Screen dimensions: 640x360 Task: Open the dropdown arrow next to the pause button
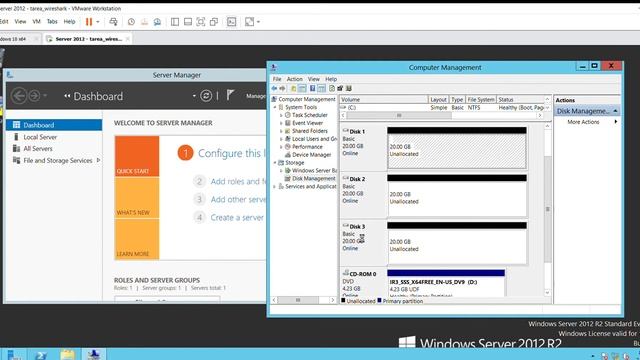(x=98, y=22)
